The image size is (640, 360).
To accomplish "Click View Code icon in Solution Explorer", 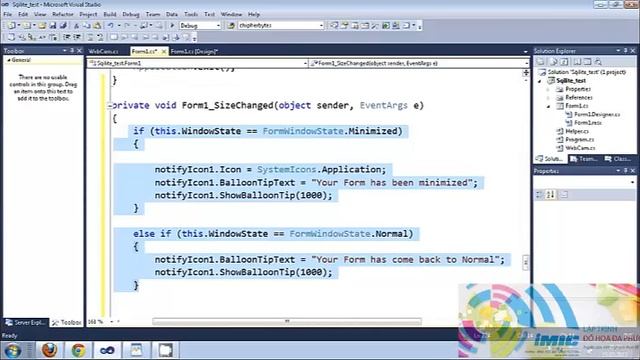I will click(x=578, y=62).
